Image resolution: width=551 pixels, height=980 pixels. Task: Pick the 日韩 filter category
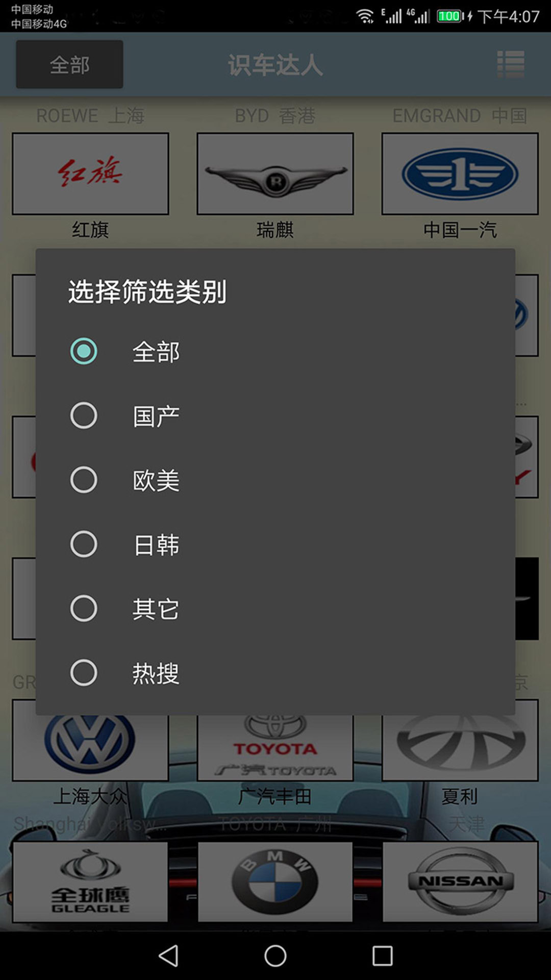point(275,544)
